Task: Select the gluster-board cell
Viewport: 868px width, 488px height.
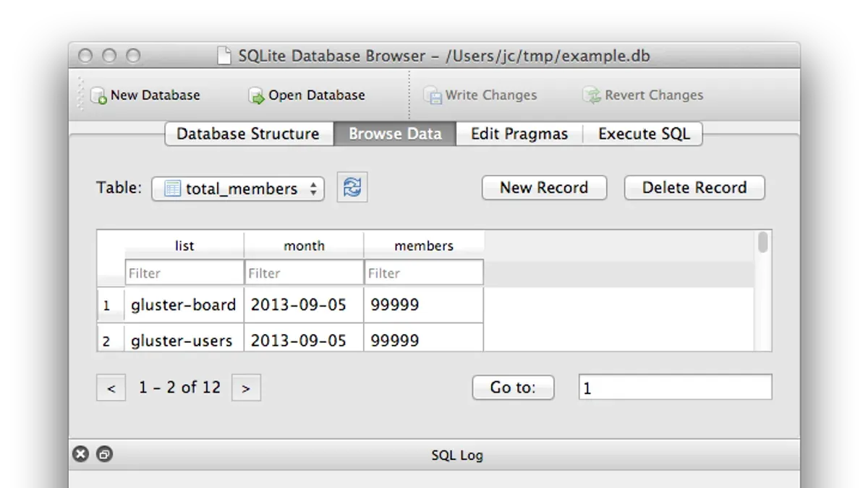Action: tap(184, 304)
